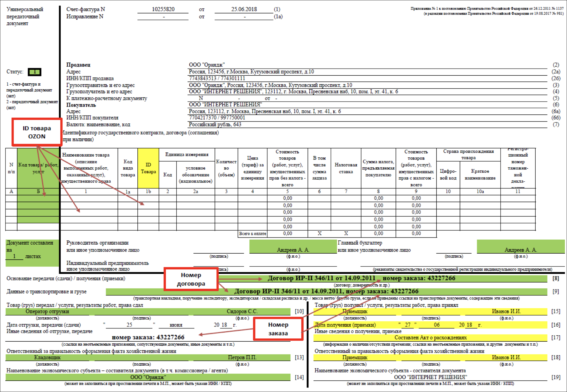The image size is (567, 392).
Task: Select the green status cell
Action: (35, 72)
